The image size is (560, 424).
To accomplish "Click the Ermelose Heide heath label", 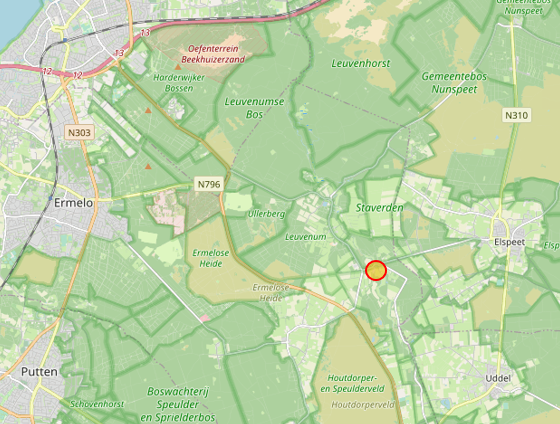I will [211, 258].
